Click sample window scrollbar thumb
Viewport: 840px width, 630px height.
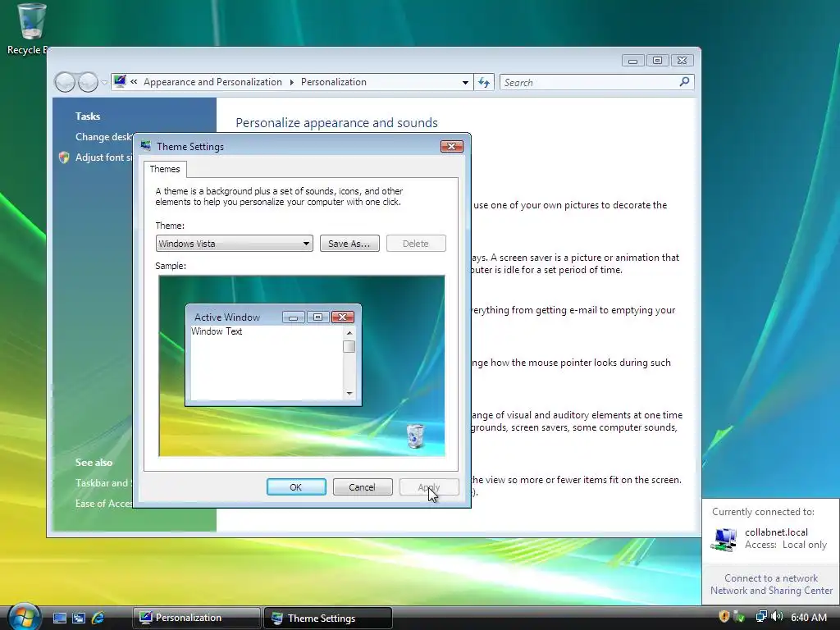pyautogui.click(x=349, y=347)
